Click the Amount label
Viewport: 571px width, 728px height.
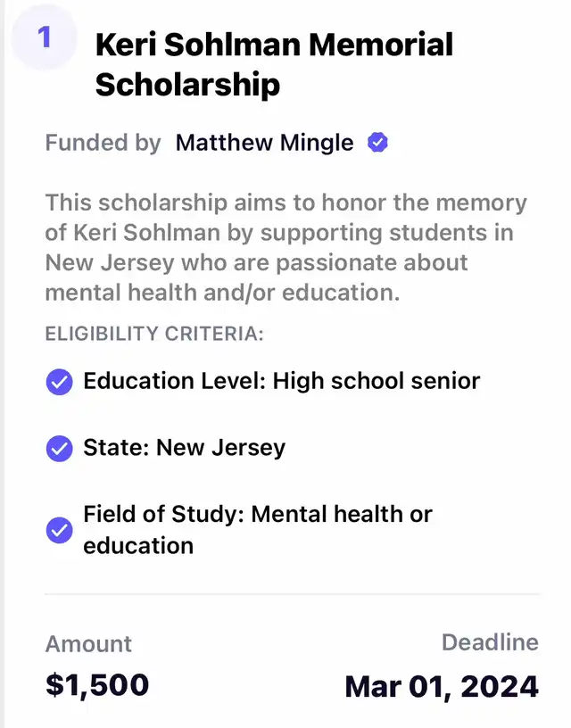[88, 644]
